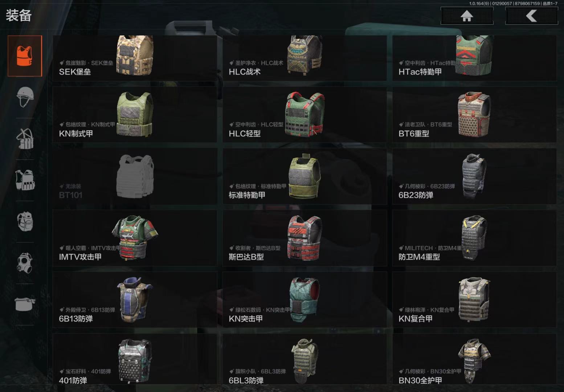
Task: Open the helmet category in sidebar
Action: point(25,97)
